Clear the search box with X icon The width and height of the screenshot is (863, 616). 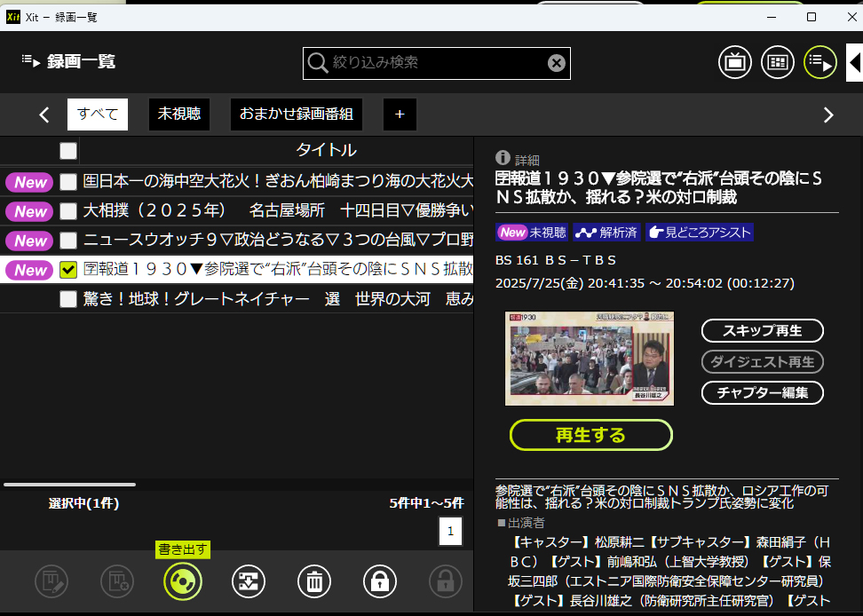(x=556, y=62)
